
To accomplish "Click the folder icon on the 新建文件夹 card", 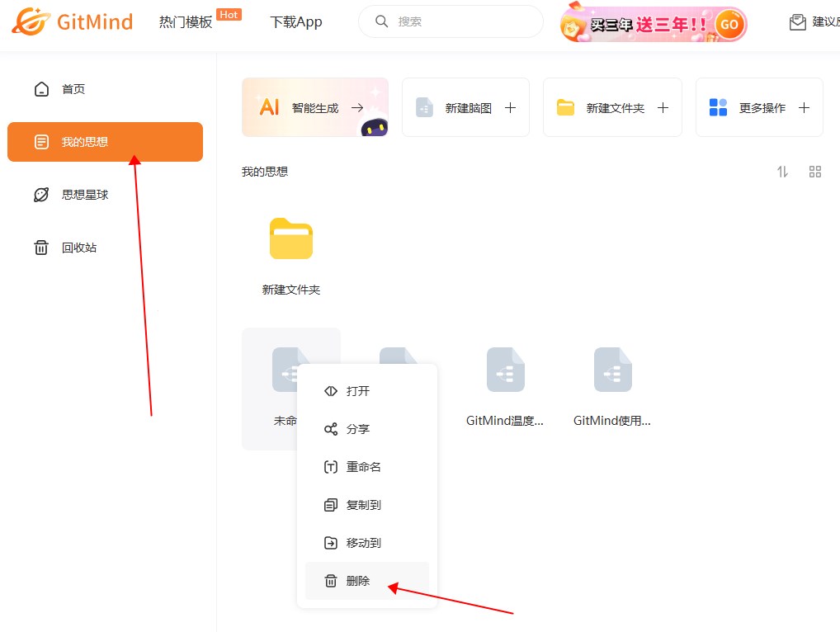I will point(565,107).
